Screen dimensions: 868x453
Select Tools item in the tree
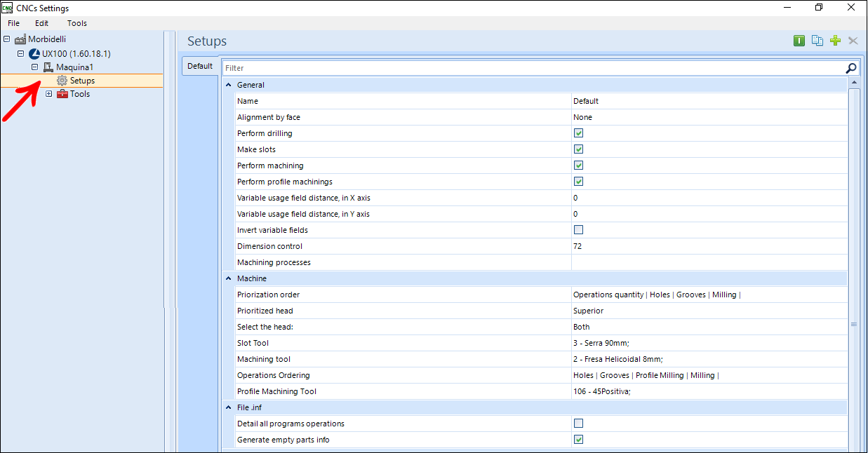click(80, 94)
